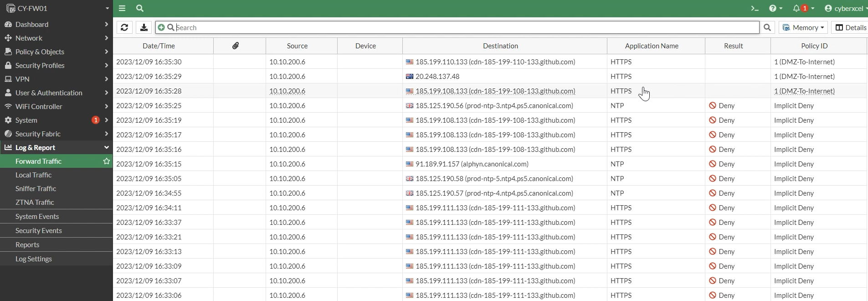Click destination prod-ntp-4.ntp4.ps5.canonical.com
The image size is (868, 301).
pos(494,193)
